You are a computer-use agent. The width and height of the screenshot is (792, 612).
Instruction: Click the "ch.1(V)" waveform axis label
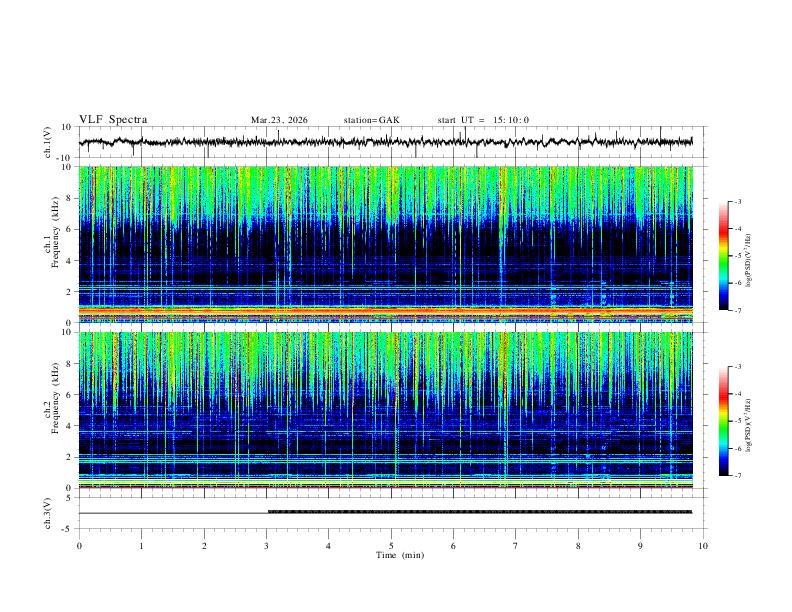(x=48, y=142)
